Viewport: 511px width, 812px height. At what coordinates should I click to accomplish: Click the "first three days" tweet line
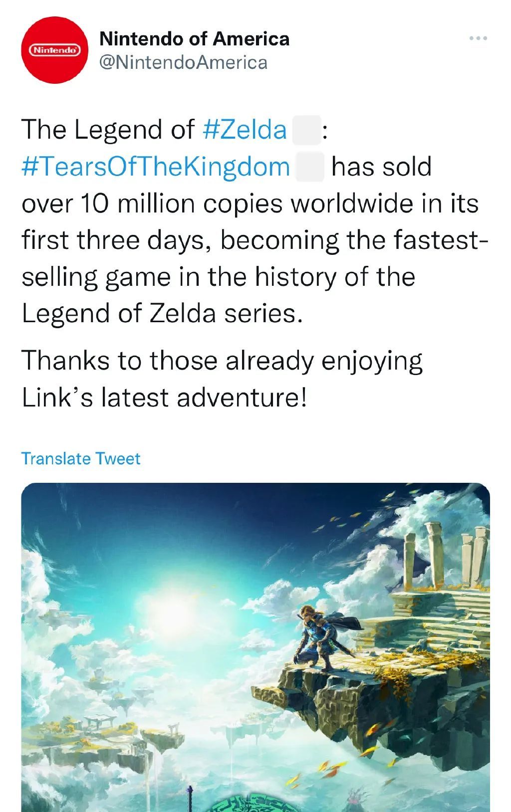[x=255, y=240]
